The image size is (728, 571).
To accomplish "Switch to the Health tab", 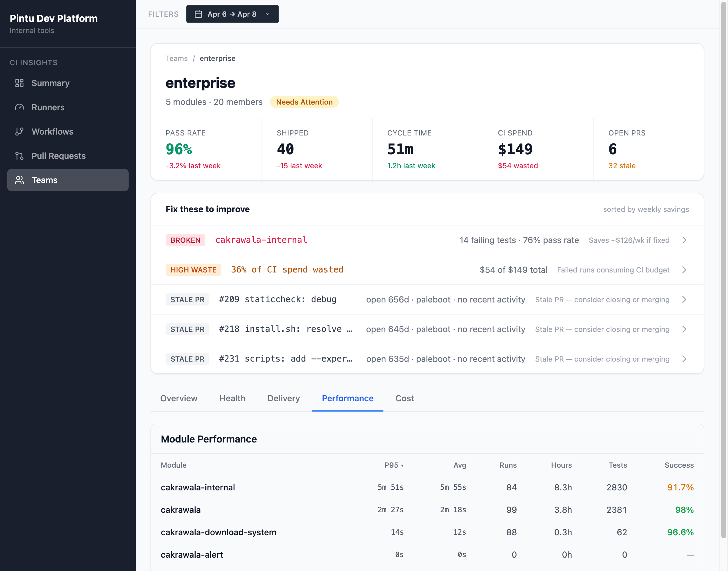I will (232, 398).
